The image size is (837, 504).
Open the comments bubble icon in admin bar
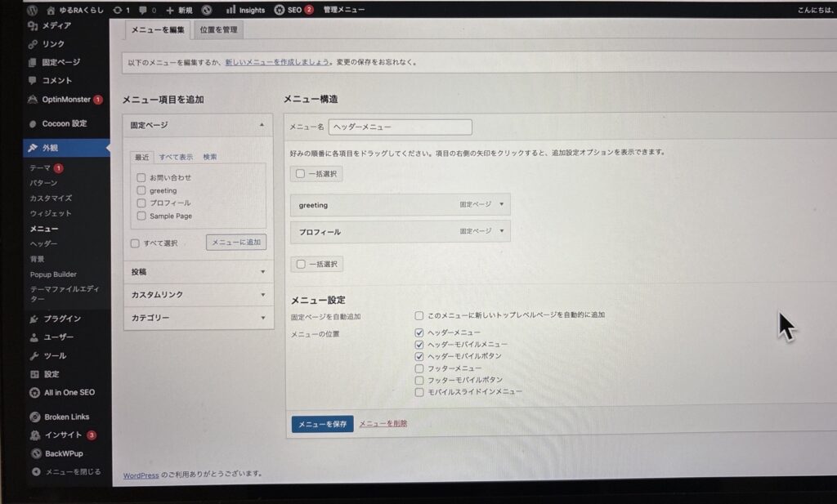[145, 10]
